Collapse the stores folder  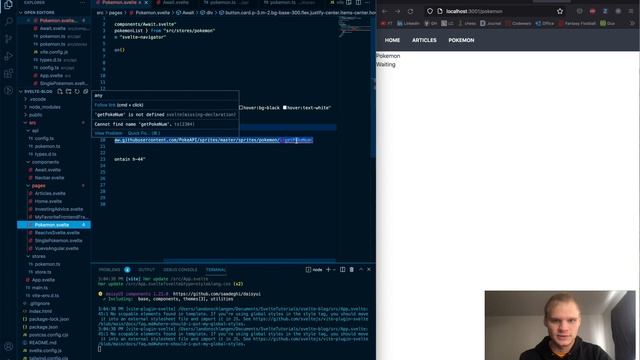tap(28, 256)
